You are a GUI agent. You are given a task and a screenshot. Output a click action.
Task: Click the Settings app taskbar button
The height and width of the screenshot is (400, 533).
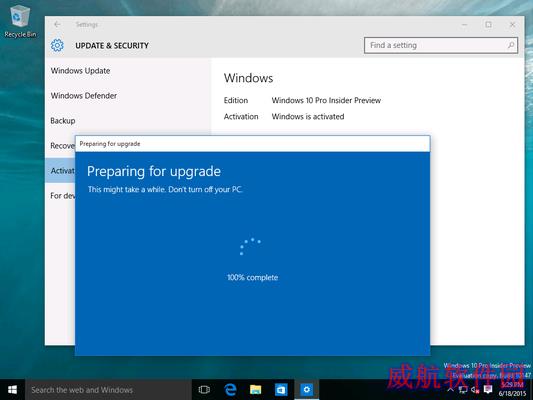307,390
